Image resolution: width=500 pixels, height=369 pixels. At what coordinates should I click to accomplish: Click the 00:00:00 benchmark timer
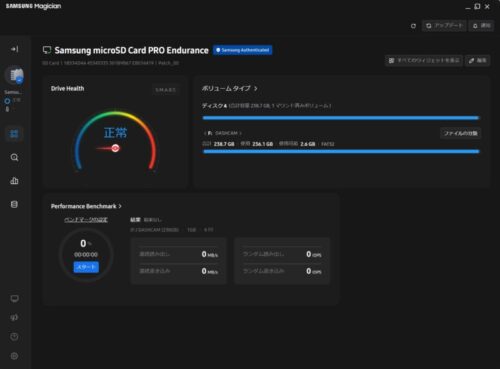click(86, 255)
